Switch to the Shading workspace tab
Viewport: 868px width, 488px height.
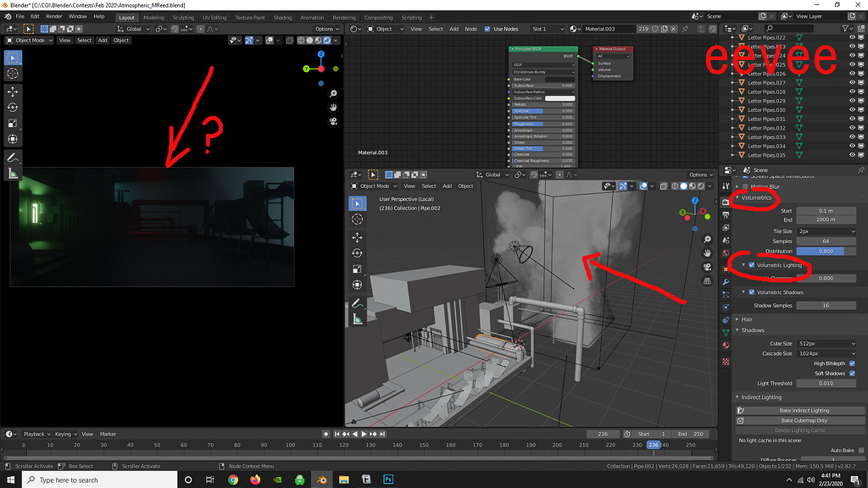(282, 18)
